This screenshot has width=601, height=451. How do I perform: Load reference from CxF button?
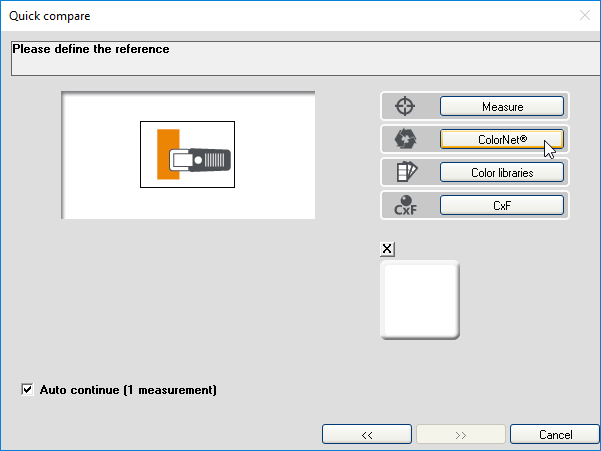click(x=502, y=205)
